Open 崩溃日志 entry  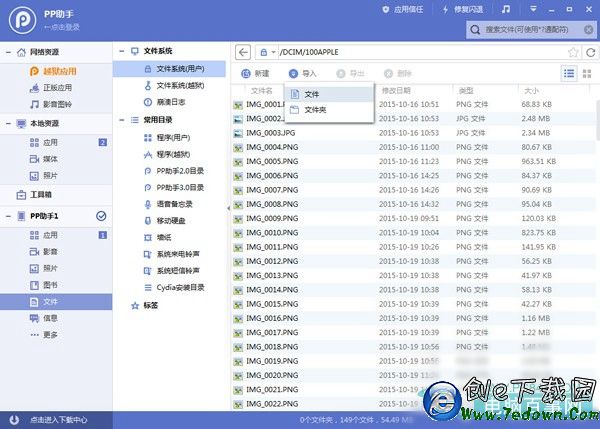165,102
